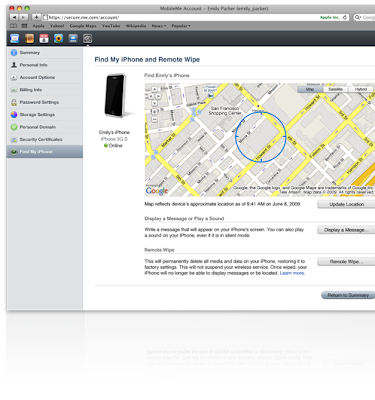Open MobileMe iDisk icon
This screenshot has height=400, width=375.
tap(73, 39)
